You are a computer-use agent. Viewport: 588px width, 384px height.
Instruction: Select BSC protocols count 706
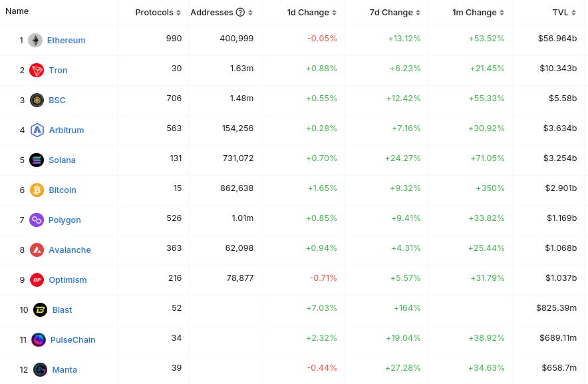coord(174,98)
